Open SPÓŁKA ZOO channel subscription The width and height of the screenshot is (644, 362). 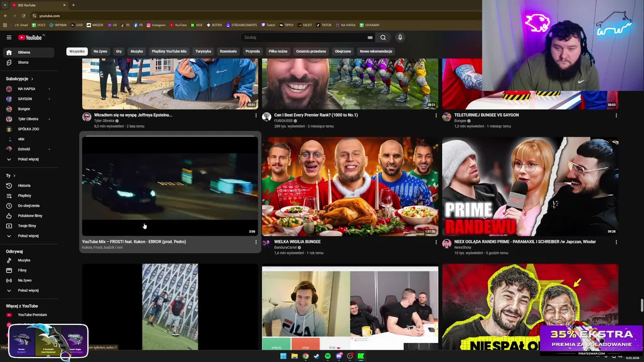click(x=29, y=129)
